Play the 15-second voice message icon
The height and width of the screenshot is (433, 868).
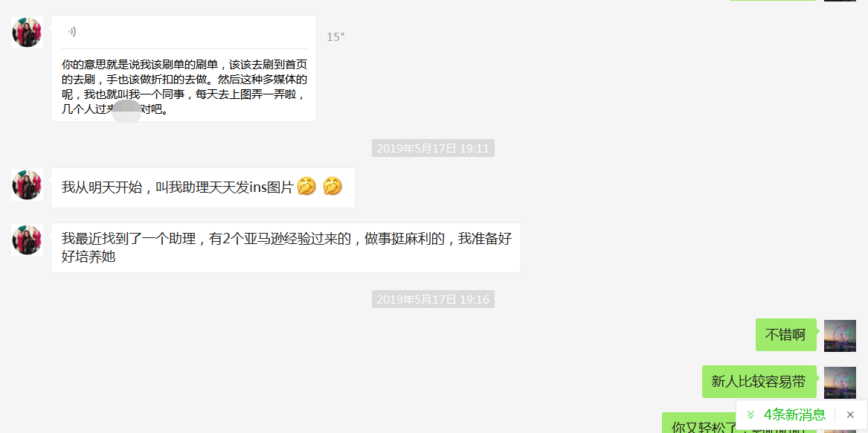click(72, 31)
